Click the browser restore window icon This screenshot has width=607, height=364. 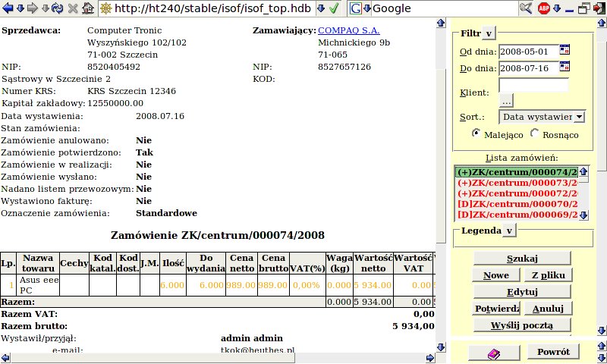[584, 8]
